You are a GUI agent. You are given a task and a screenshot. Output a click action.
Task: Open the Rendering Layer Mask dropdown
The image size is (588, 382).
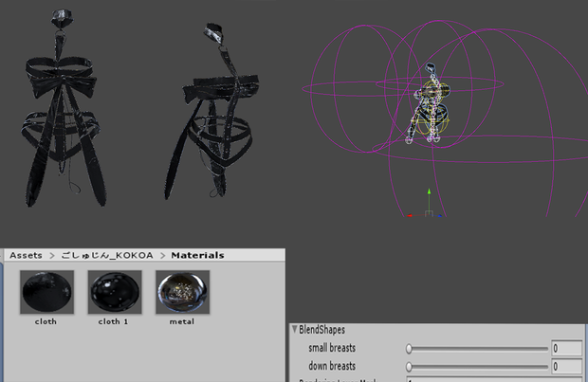click(494, 380)
